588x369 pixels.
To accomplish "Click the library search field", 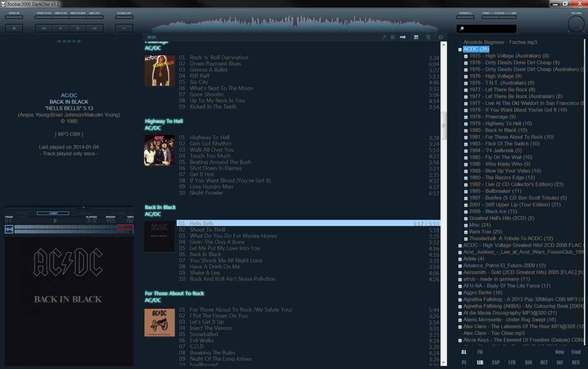I will pyautogui.click(x=487, y=28).
